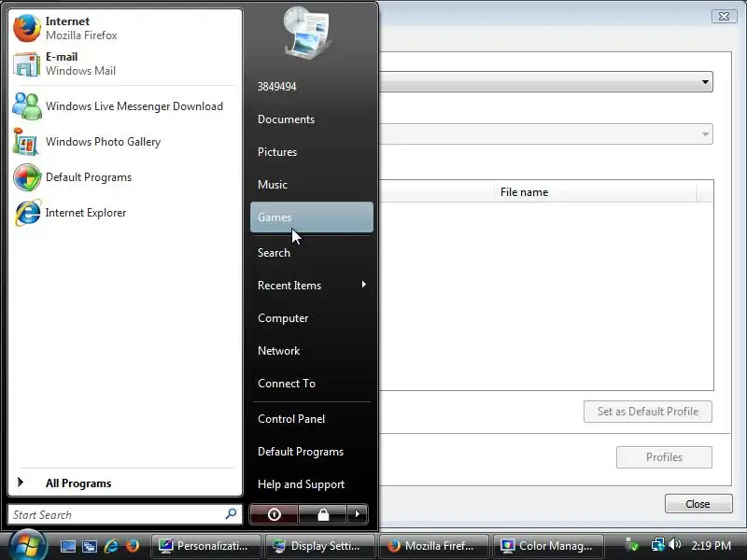Open Internet Explorer from quick launch

click(x=111, y=546)
